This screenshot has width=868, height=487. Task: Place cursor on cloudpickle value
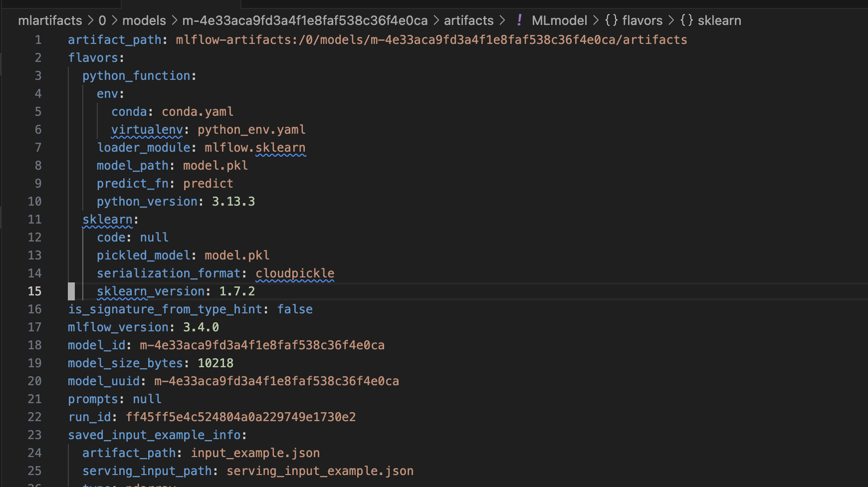pyautogui.click(x=295, y=273)
